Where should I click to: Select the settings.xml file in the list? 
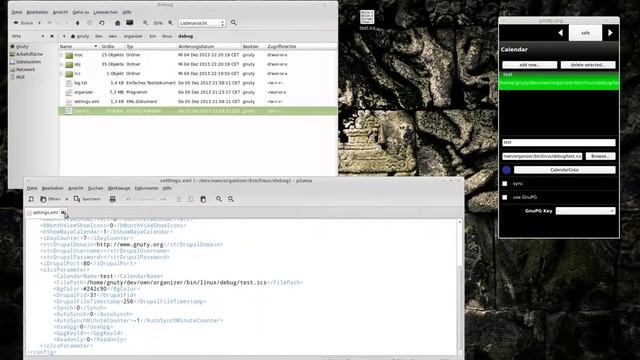pyautogui.click(x=86, y=102)
